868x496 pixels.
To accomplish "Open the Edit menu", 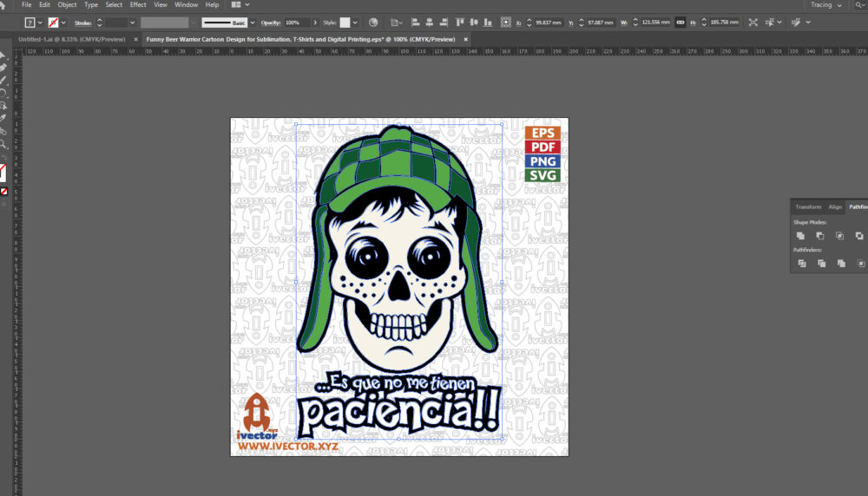I will coord(44,4).
